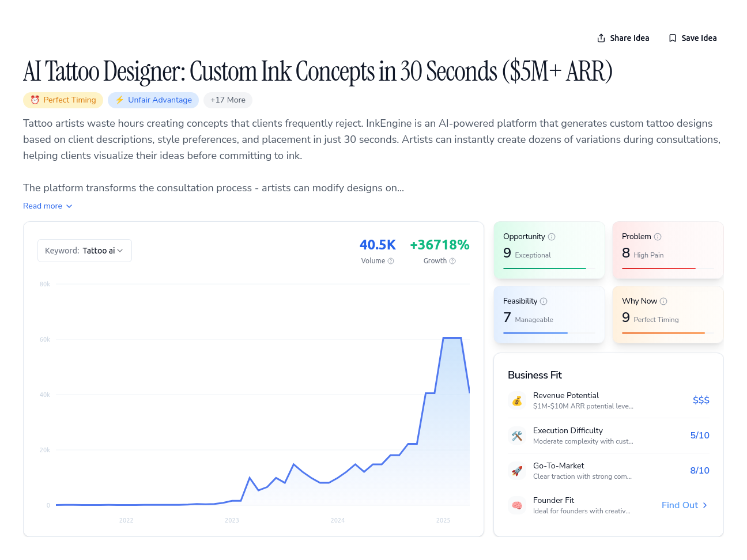
Task: Click the Unfair Advantage tag label
Action: [x=160, y=100]
